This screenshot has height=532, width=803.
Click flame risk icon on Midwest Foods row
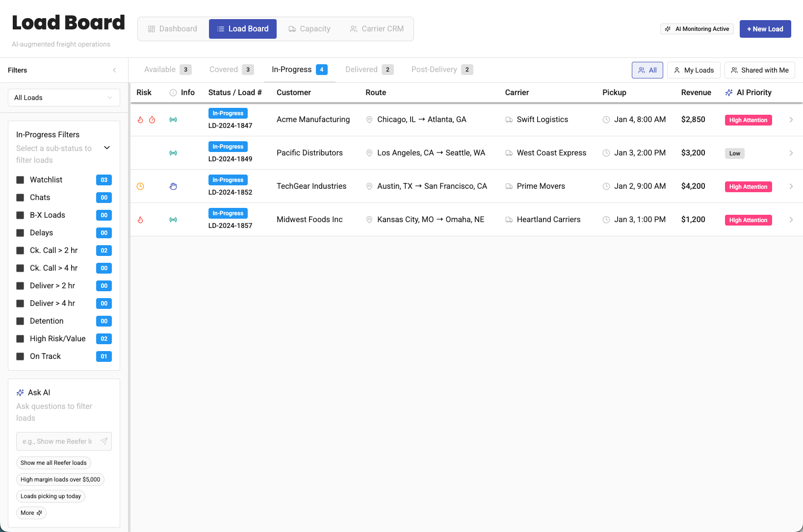tap(140, 220)
